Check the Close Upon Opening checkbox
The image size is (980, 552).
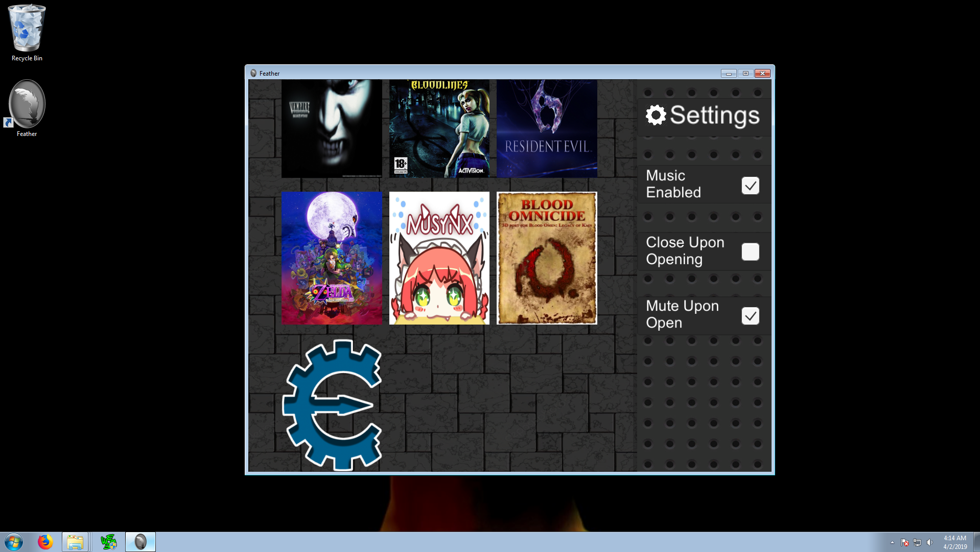coord(750,251)
